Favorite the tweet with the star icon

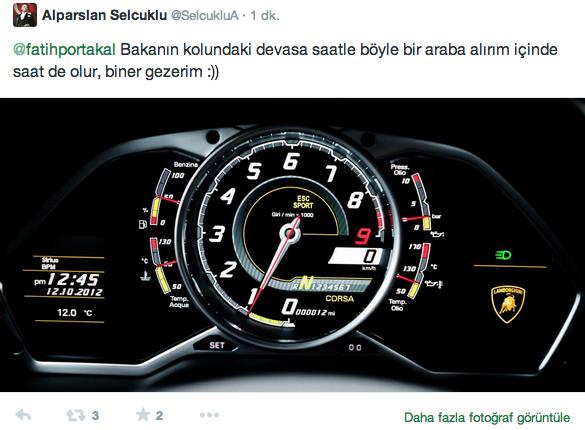point(143,415)
